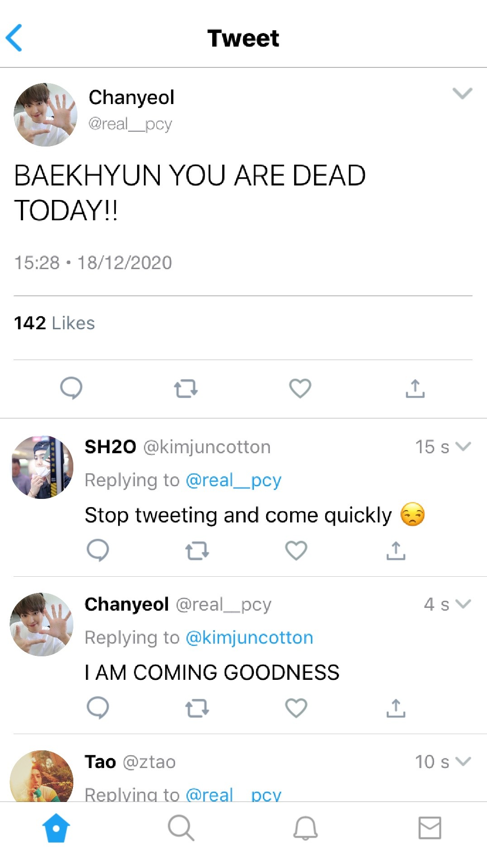Open SH2O's profile picture

42,467
